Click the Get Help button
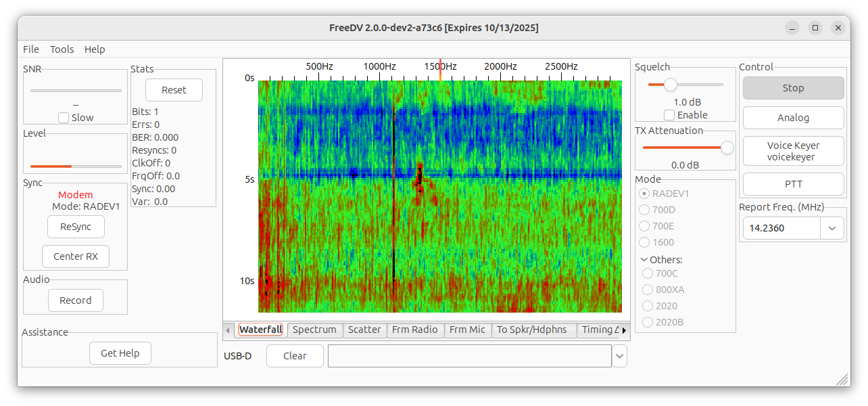The height and width of the screenshot is (406, 868). (120, 353)
